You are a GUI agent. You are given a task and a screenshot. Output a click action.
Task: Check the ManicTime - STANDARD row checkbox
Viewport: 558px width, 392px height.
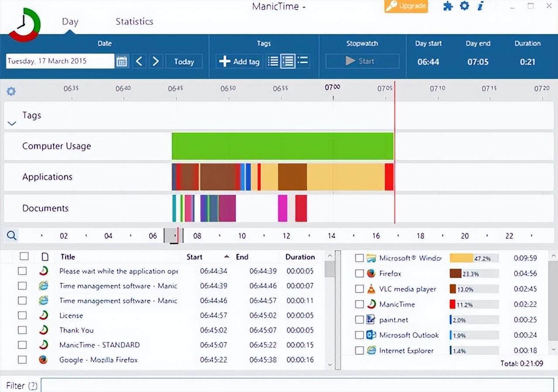(22, 345)
